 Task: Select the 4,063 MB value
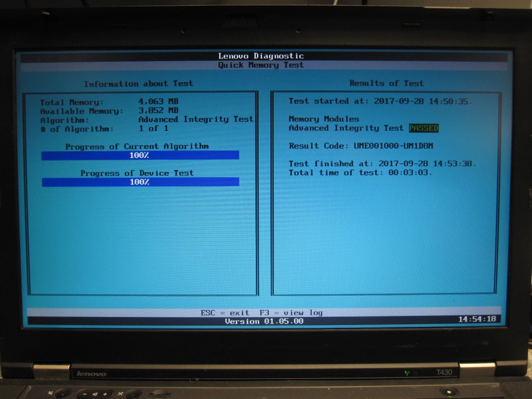[158, 101]
